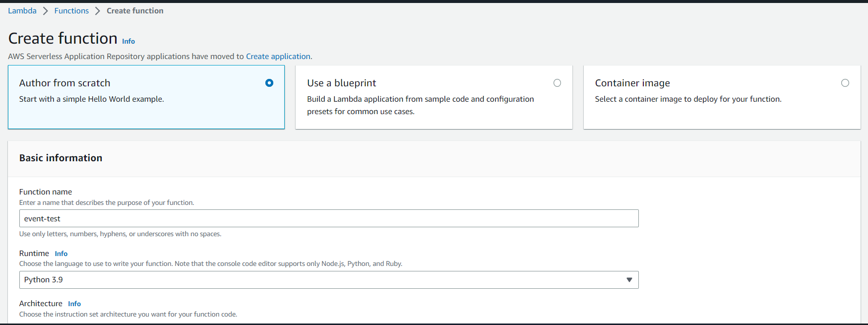
Task: Click the Create function breadcrumb text
Action: [x=135, y=11]
